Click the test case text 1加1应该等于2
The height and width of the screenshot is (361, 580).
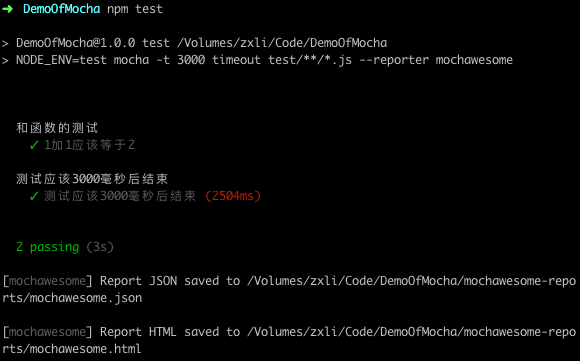[x=90, y=145]
